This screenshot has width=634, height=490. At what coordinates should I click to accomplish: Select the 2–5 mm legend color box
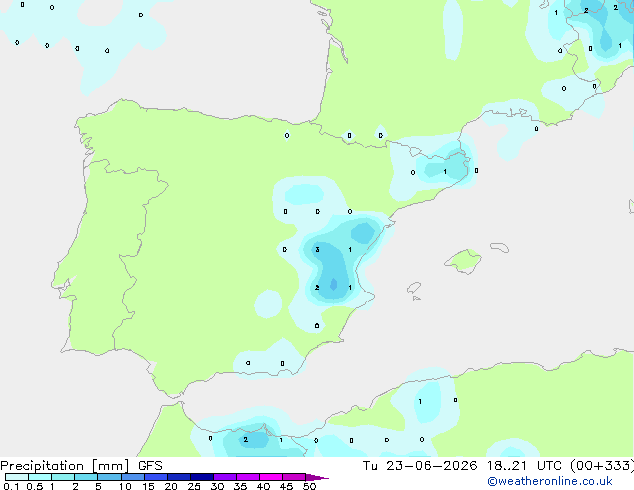[x=86, y=477]
